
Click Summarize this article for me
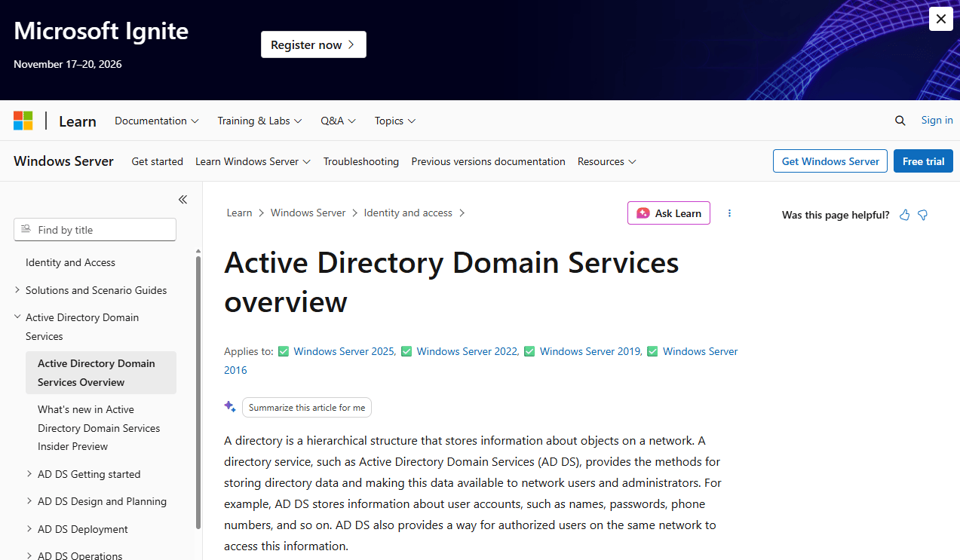[x=307, y=408]
